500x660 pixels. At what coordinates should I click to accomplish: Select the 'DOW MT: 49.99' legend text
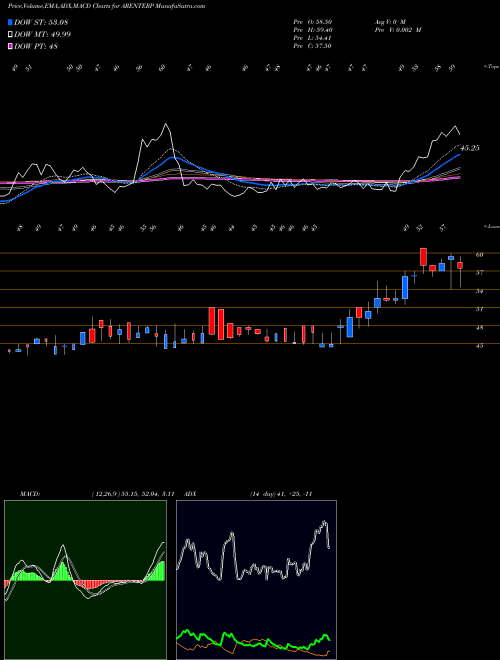(x=43, y=35)
